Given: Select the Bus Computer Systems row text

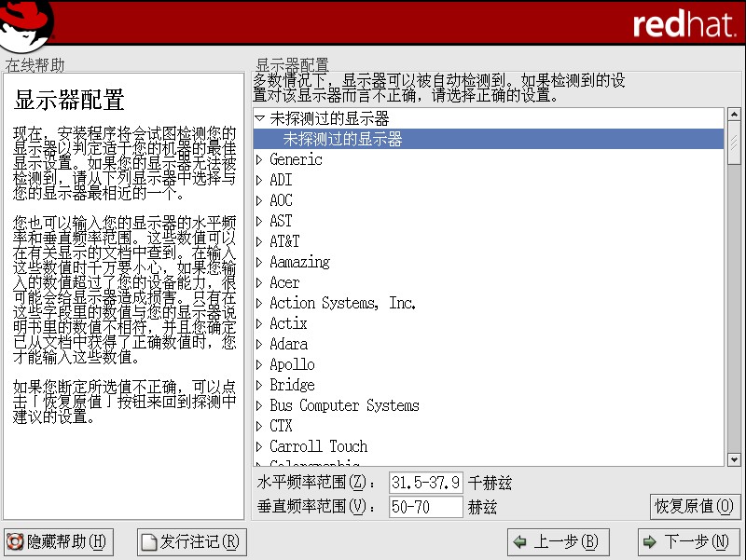Looking at the screenshot, I should coord(344,405).
